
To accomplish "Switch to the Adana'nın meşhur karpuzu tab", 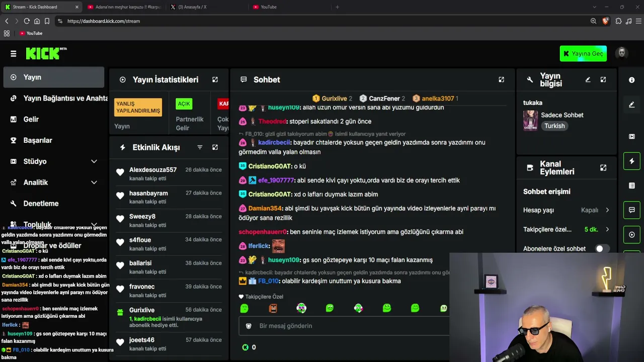I will pos(125,7).
